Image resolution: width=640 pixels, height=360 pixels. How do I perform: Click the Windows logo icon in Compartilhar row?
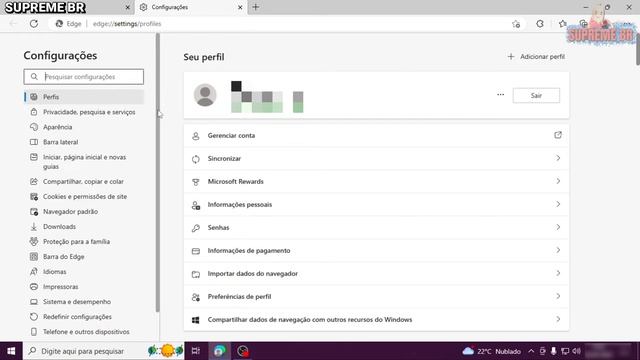(196, 320)
